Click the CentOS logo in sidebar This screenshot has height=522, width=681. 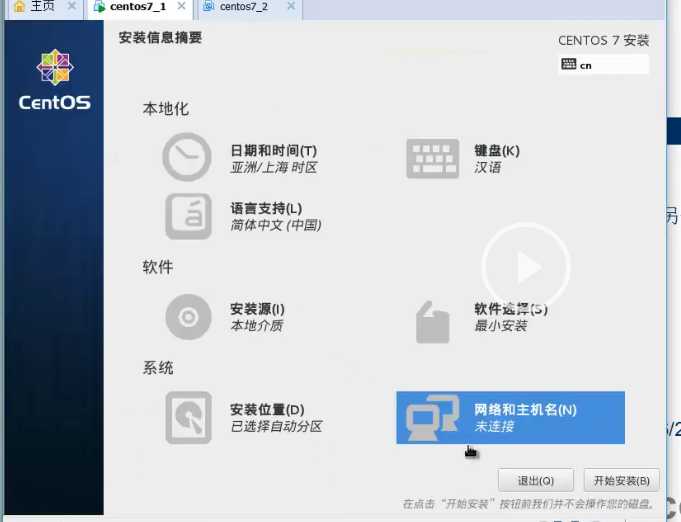pos(55,80)
